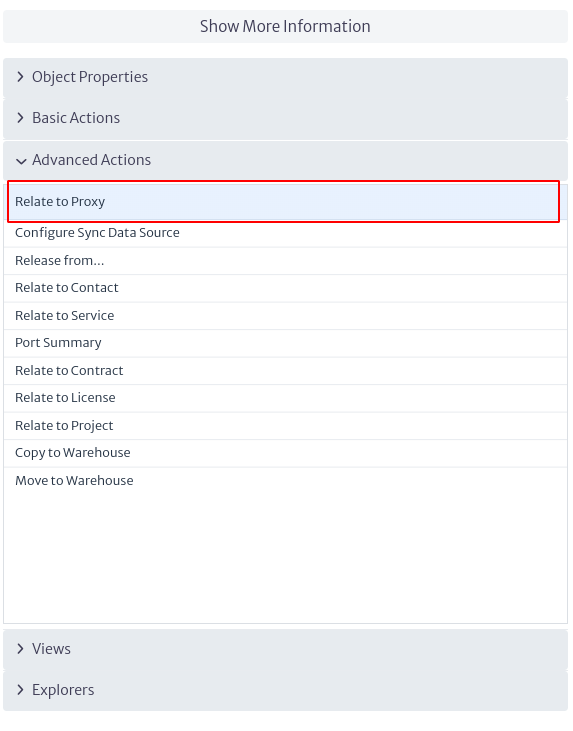Screen dimensions: 573x731
Task: Expand the Object Properties section
Action: tap(285, 77)
